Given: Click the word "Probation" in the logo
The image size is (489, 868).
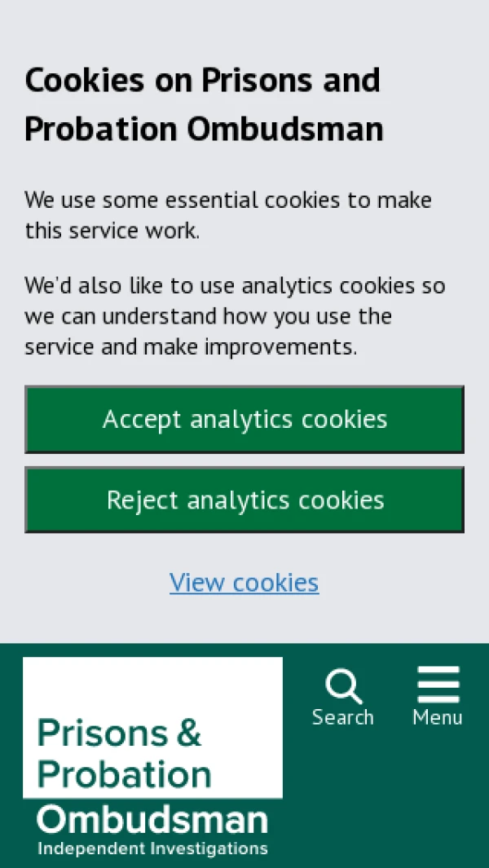Looking at the screenshot, I should [x=125, y=773].
